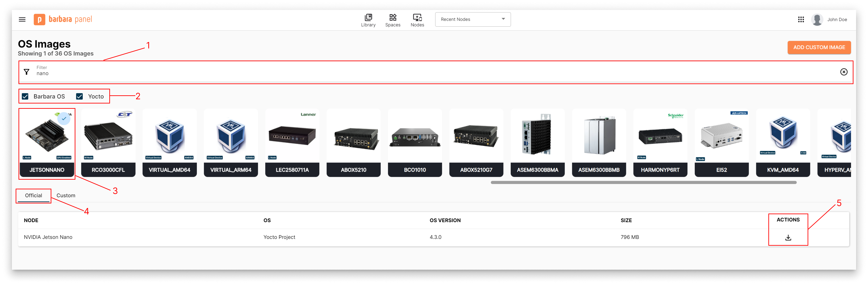The height and width of the screenshot is (284, 868).
Task: Deselect the JETSONNANO image checkmark
Action: [x=64, y=118]
